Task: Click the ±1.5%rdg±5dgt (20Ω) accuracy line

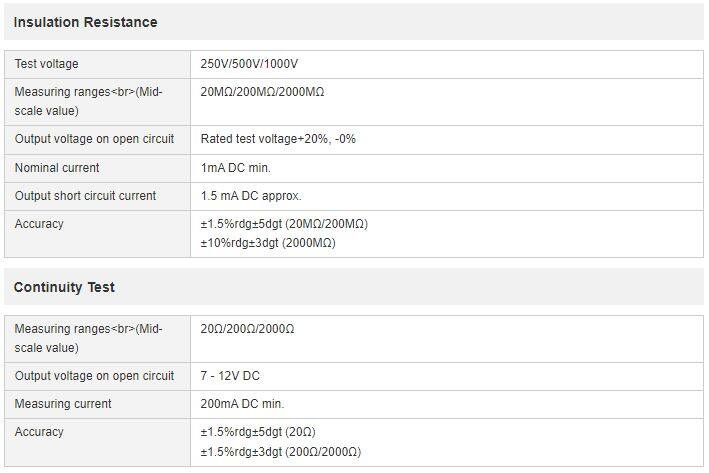Action: click(258, 432)
